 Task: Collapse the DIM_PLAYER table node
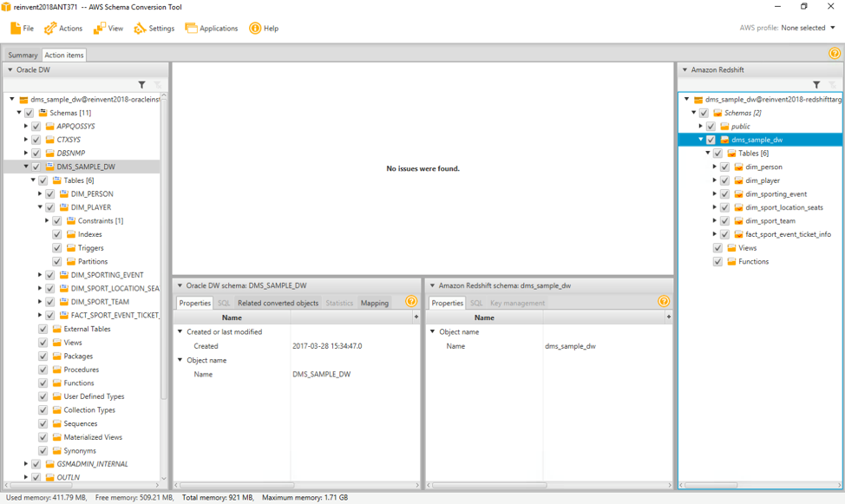[x=39, y=207]
